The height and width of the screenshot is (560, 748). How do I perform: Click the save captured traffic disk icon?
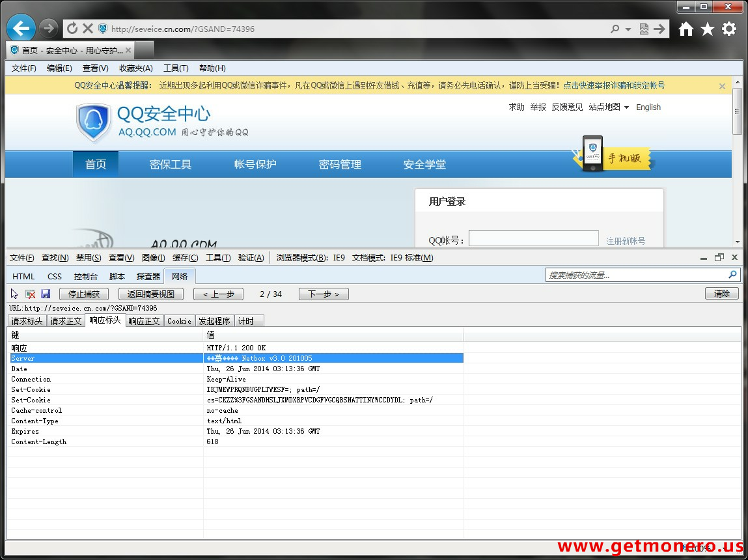pyautogui.click(x=46, y=294)
